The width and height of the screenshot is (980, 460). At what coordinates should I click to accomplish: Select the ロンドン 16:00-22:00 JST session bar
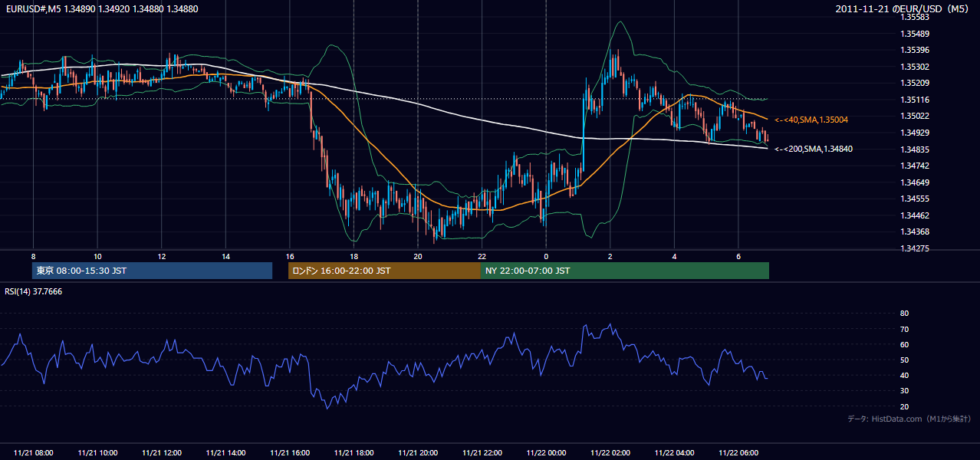[x=384, y=271]
